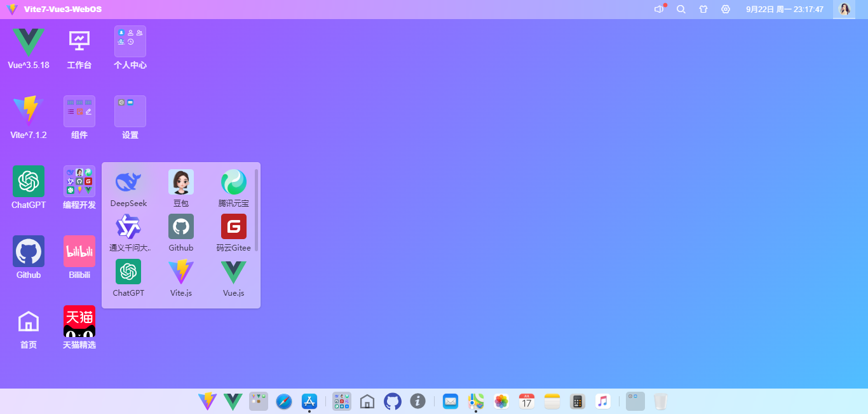Open the user avatar menu

844,10
